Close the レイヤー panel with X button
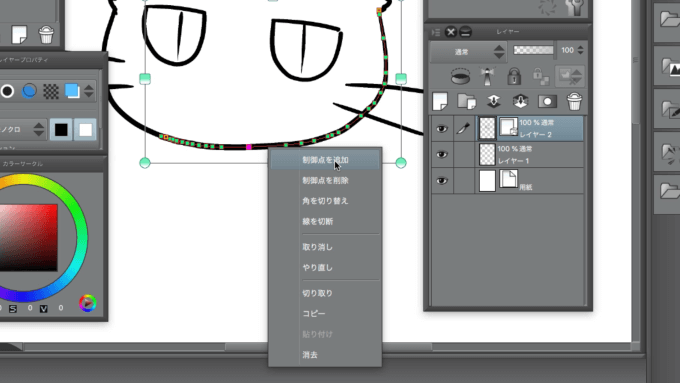The width and height of the screenshot is (680, 383). [x=451, y=32]
